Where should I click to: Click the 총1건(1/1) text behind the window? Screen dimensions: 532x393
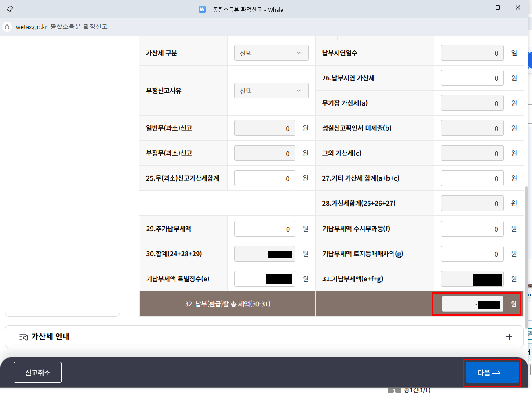417,390
